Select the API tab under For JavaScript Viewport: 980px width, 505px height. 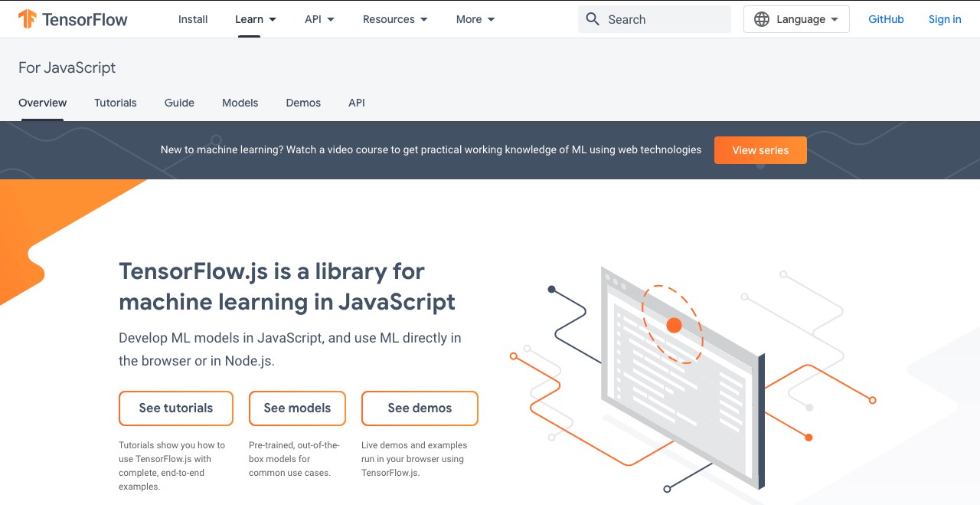(357, 103)
